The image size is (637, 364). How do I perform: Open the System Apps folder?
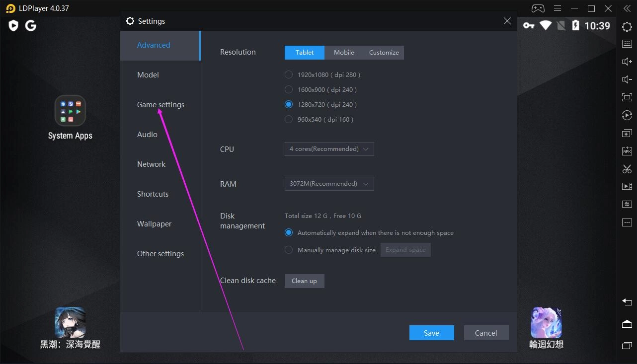click(x=70, y=111)
